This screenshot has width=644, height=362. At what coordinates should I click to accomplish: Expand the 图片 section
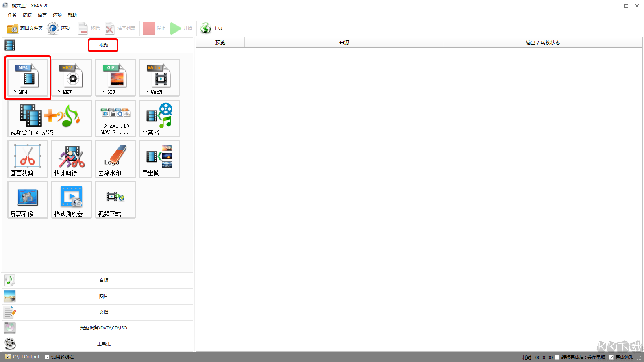click(98, 296)
